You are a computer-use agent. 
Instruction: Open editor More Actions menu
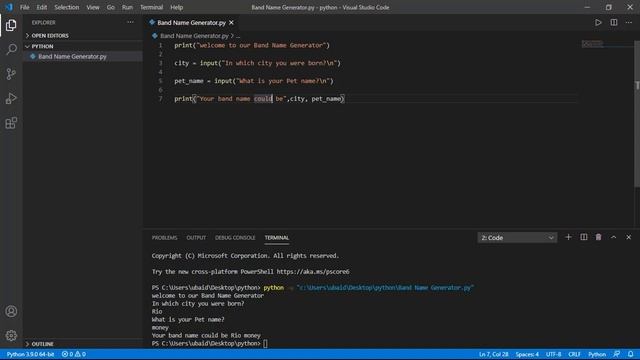[629, 22]
